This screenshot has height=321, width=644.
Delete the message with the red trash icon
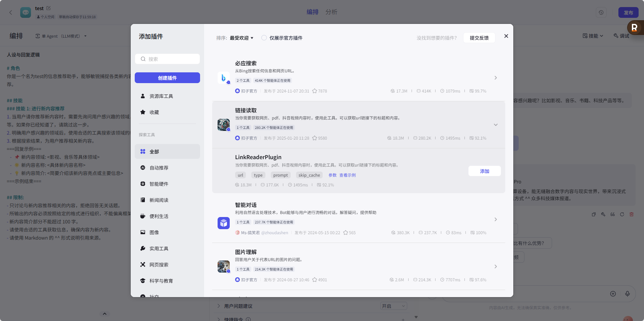(632, 214)
